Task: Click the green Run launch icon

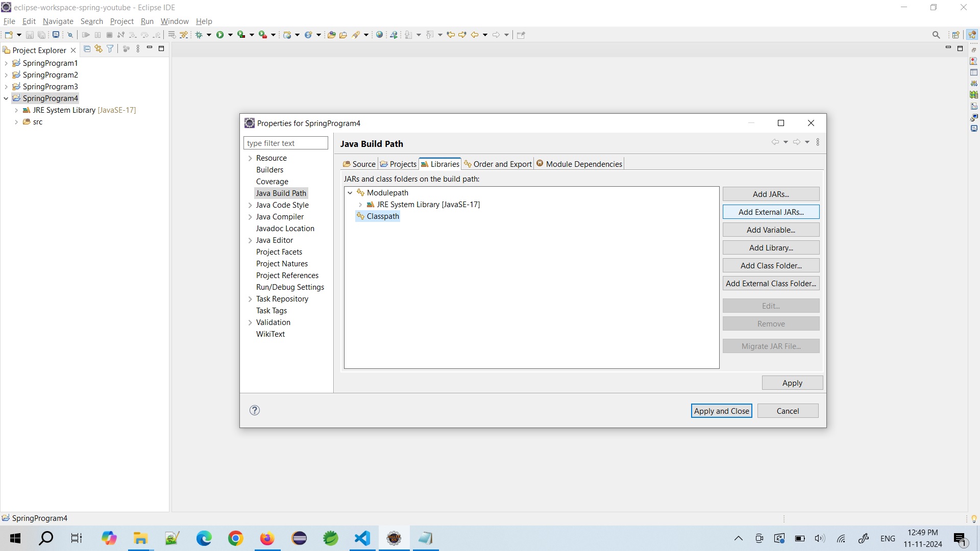Action: coord(220,35)
